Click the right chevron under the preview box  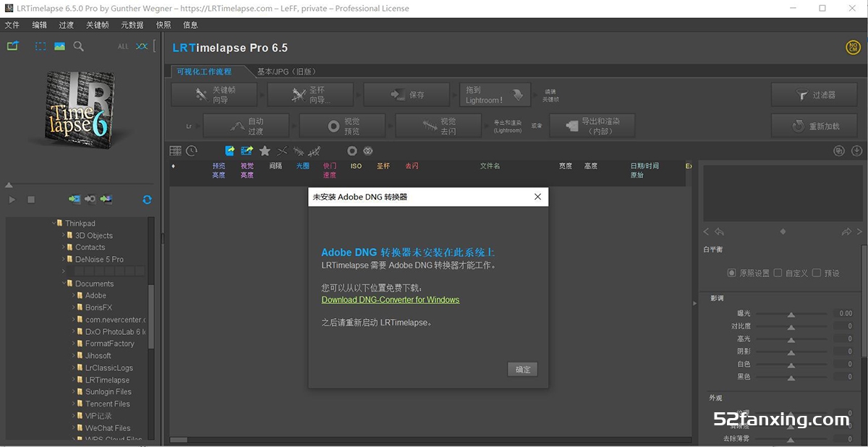[x=860, y=232]
